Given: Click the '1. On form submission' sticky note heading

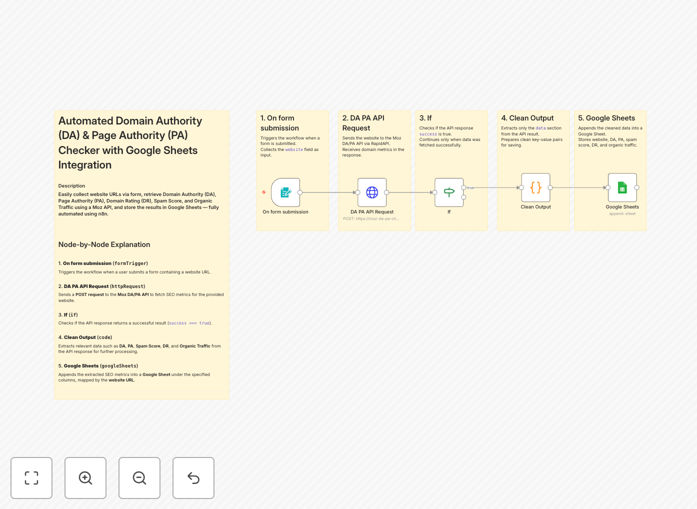Looking at the screenshot, I should [279, 123].
